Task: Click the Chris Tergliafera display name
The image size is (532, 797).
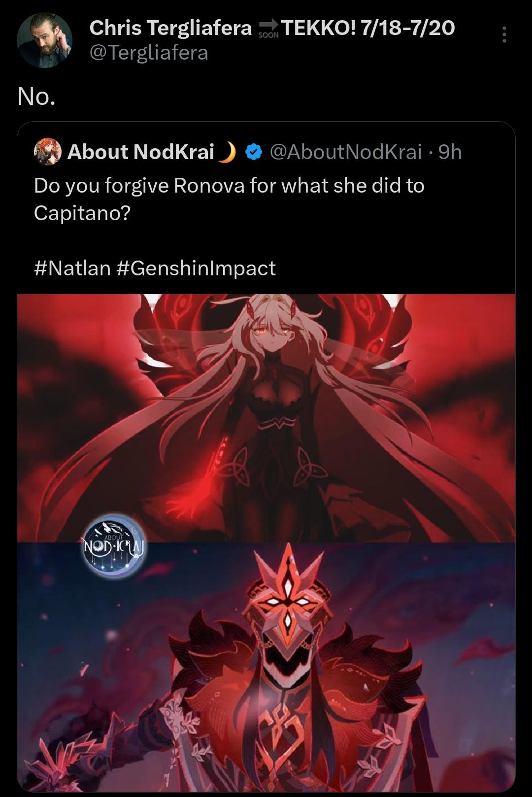Action: (x=170, y=28)
